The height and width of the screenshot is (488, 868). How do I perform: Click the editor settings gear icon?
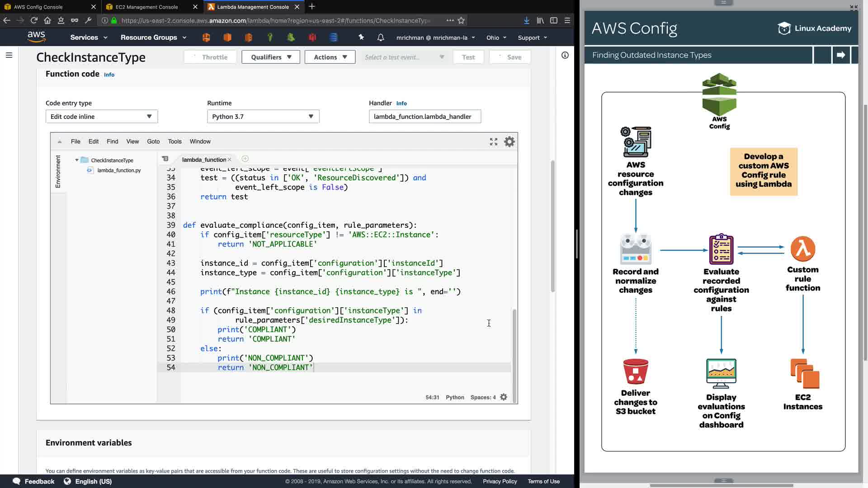tap(509, 142)
